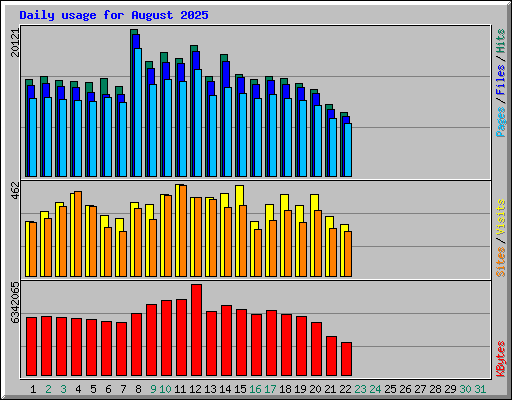Click day 26 on the x-axis
Viewport: 512px width, 400px height.
tap(405, 389)
